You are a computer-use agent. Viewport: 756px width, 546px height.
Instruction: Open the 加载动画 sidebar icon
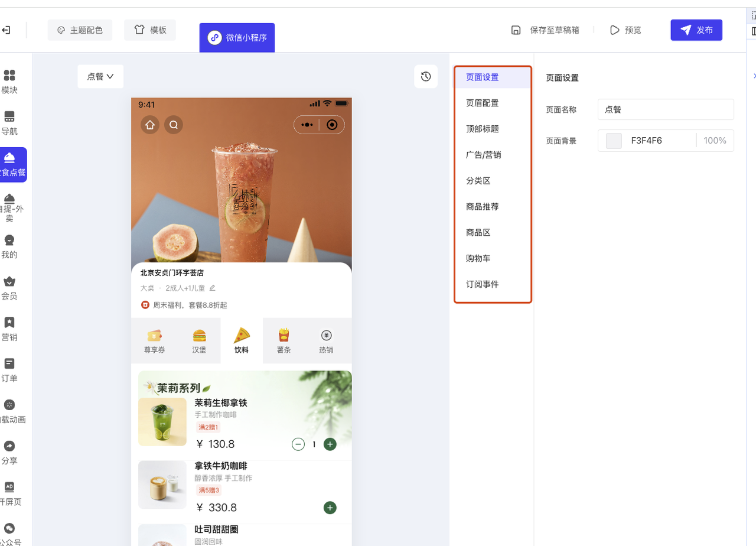(9, 405)
